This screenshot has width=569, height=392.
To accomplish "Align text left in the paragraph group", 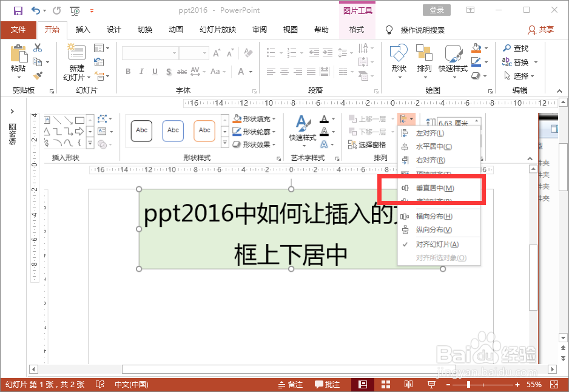I will point(271,72).
